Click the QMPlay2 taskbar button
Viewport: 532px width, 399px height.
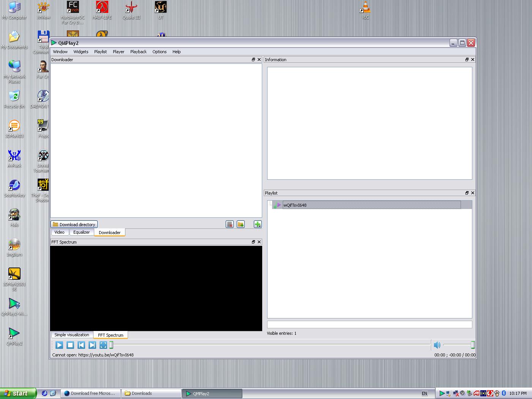coord(212,393)
